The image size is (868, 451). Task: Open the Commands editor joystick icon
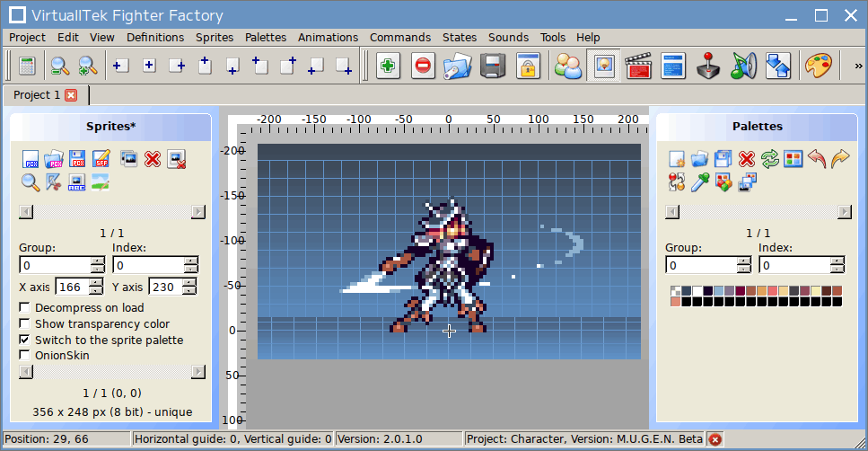click(x=708, y=66)
